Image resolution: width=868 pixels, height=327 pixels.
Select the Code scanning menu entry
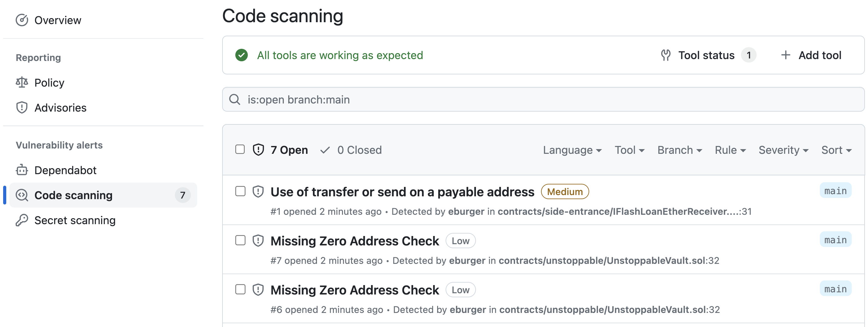tap(73, 195)
